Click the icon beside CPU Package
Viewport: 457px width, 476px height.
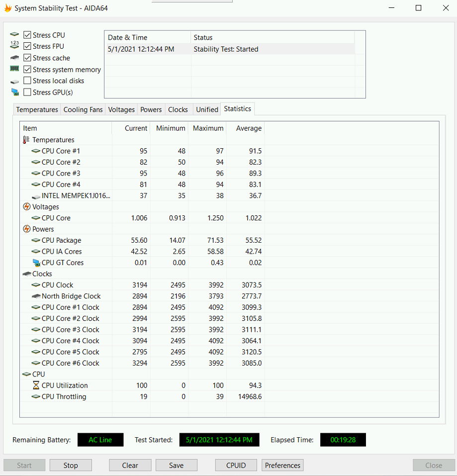click(36, 240)
